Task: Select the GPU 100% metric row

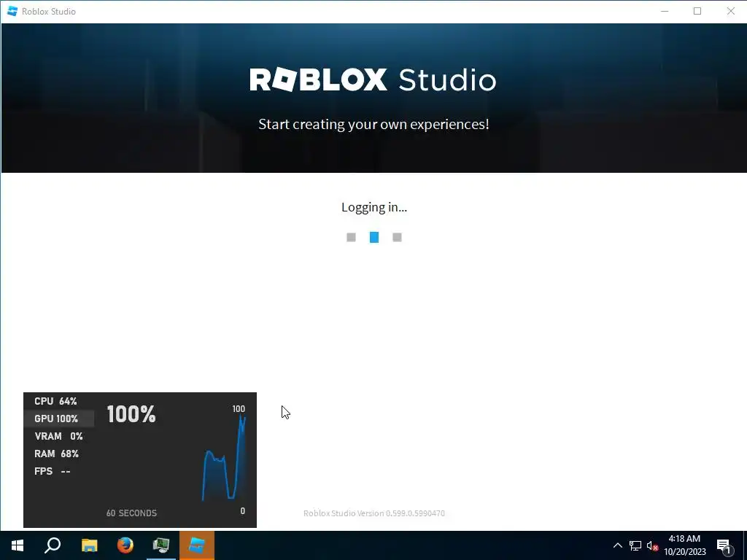Action: [58, 419]
